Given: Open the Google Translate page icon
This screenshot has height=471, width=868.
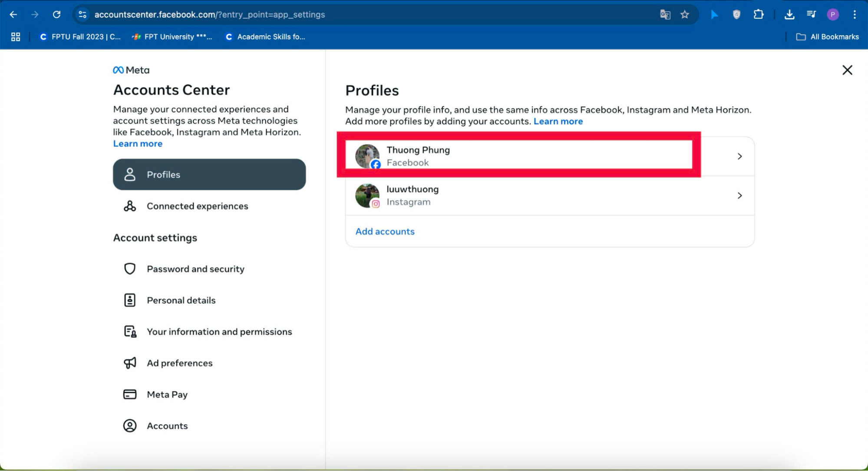Looking at the screenshot, I should coord(665,14).
